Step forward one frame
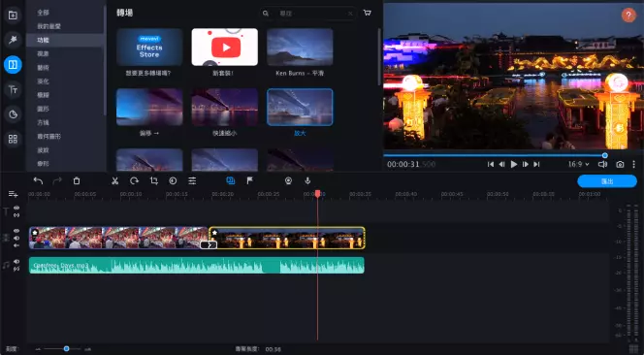This screenshot has width=644, height=355. point(526,164)
